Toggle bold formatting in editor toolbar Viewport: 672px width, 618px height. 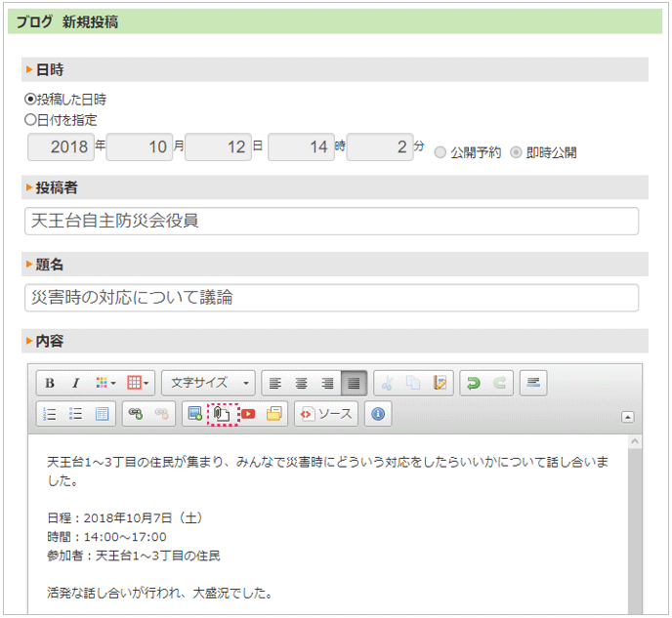coord(49,383)
